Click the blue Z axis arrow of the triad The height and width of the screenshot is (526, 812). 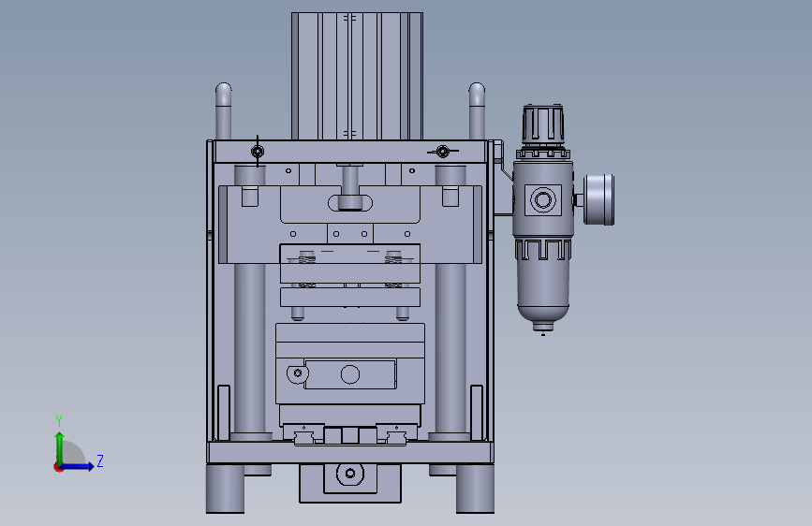[x=78, y=466]
